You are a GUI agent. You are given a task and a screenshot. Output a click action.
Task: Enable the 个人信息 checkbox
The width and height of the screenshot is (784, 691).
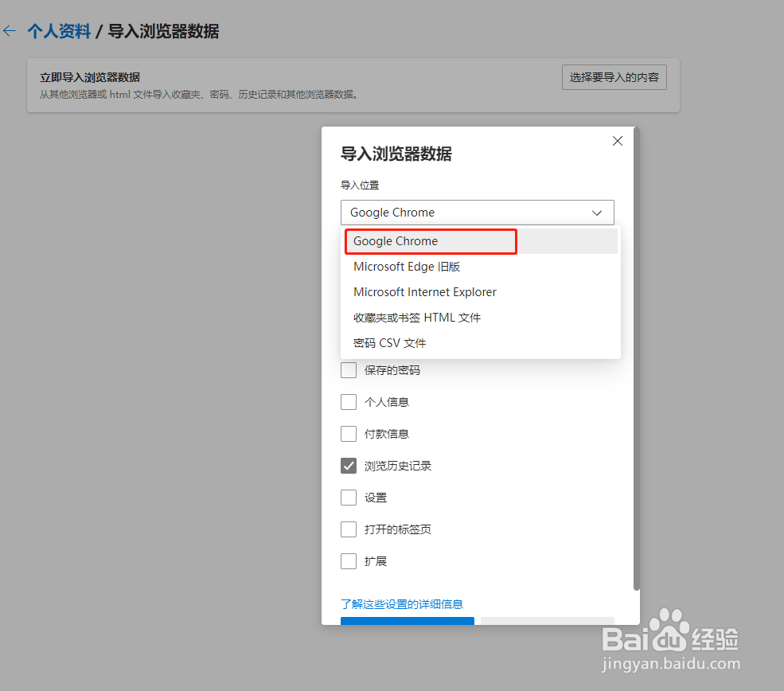point(349,402)
